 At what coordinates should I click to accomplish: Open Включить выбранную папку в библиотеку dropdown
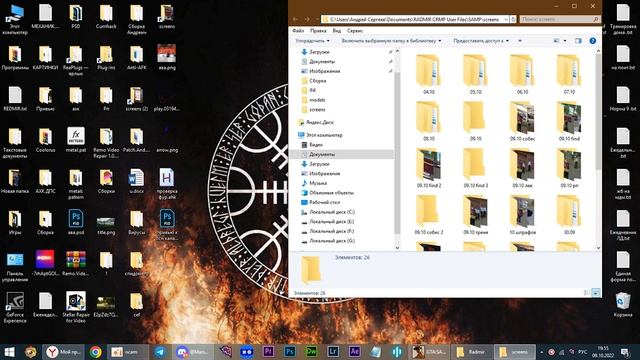coord(391,41)
